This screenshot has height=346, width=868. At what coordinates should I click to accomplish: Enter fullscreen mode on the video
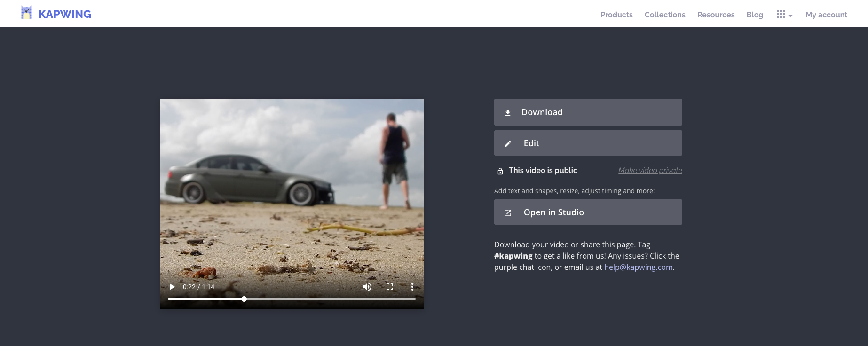pyautogui.click(x=390, y=287)
